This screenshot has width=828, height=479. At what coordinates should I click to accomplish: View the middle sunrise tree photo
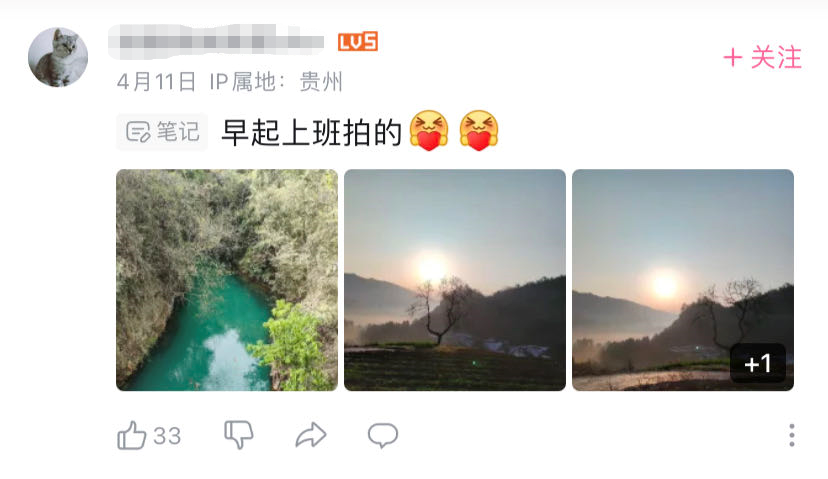[455, 280]
